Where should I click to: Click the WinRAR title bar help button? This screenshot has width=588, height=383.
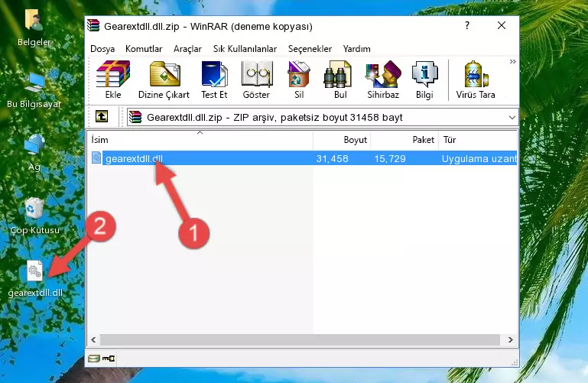(x=467, y=25)
